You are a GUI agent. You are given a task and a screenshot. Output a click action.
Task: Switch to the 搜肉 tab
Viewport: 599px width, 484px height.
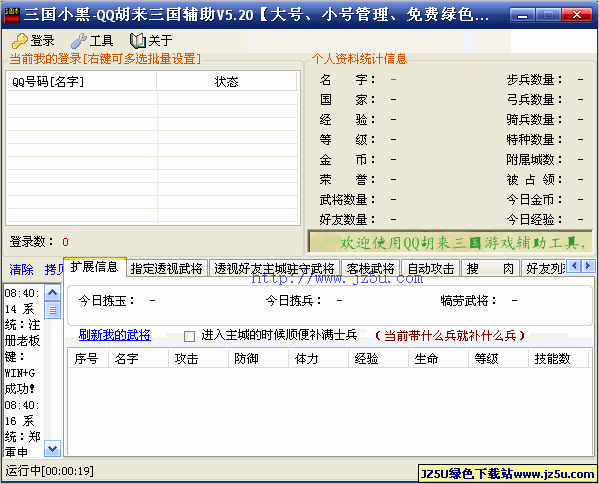pos(491,269)
